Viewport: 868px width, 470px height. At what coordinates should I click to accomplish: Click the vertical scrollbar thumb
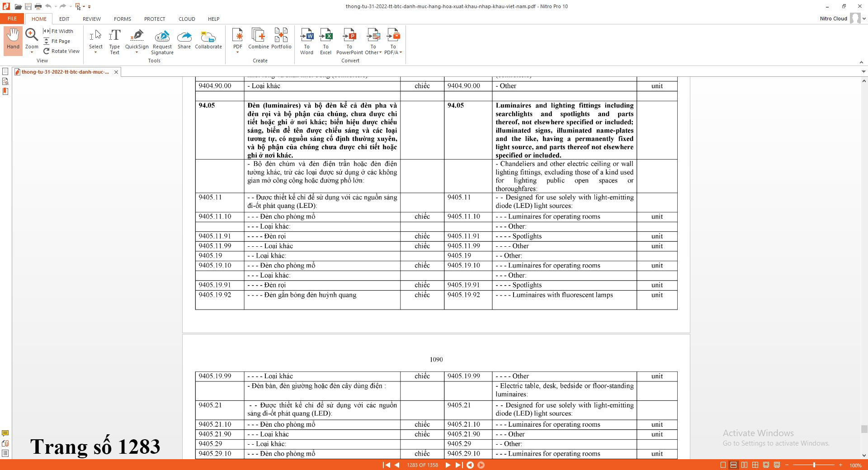pos(864,429)
